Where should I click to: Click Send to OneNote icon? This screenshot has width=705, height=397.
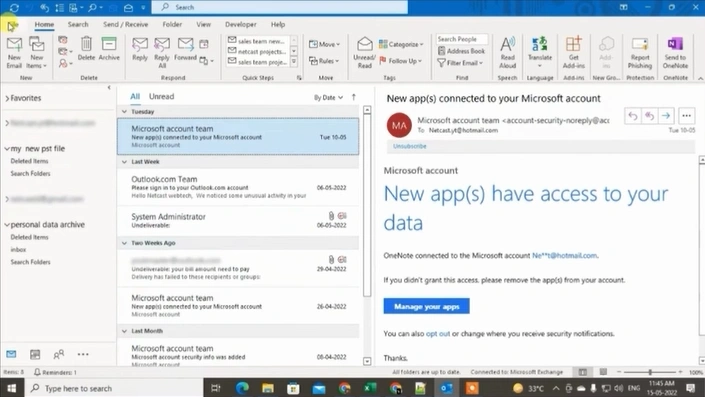tap(675, 53)
